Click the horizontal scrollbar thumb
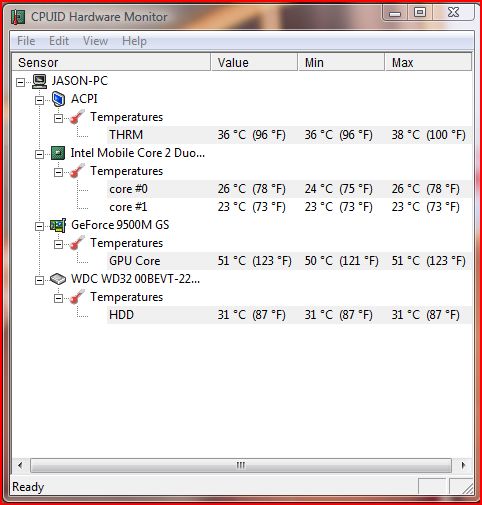 click(x=241, y=465)
